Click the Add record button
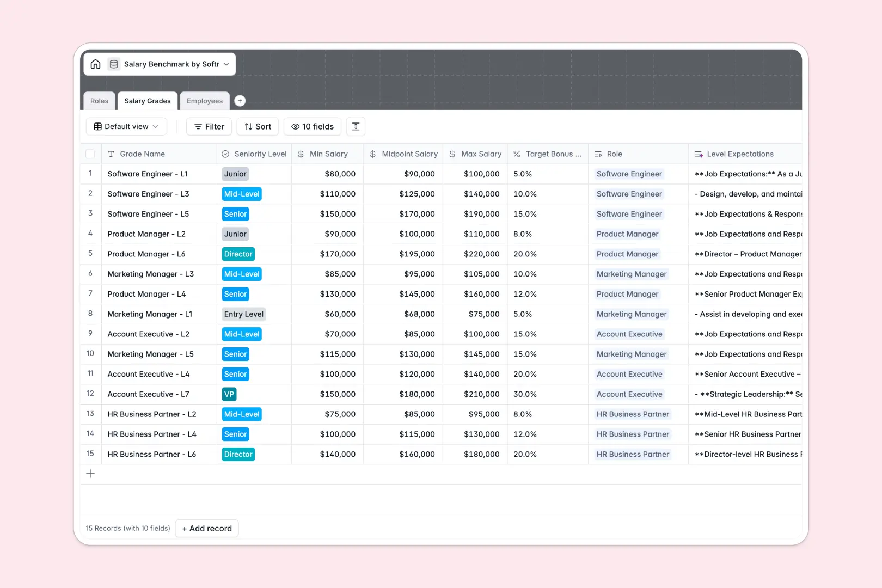This screenshot has width=882, height=588. [207, 528]
